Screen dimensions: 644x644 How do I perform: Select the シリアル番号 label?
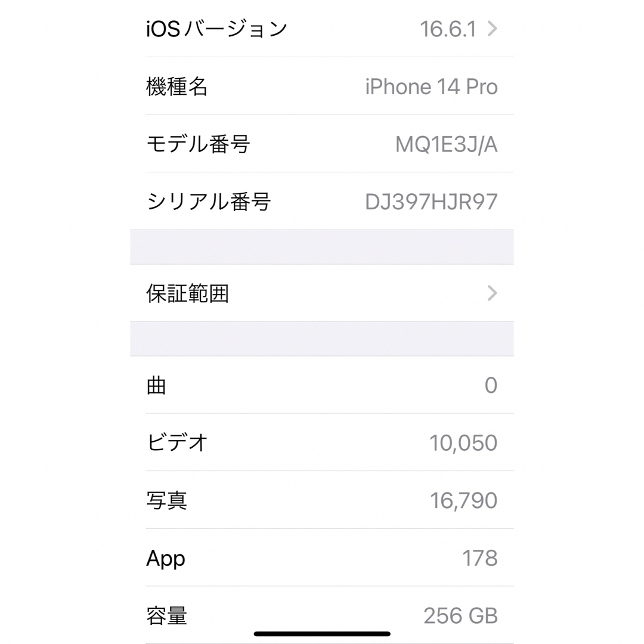click(x=208, y=202)
